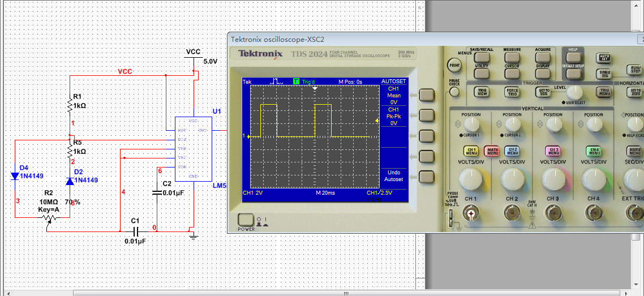Open the TRIG MENU button

point(604,92)
